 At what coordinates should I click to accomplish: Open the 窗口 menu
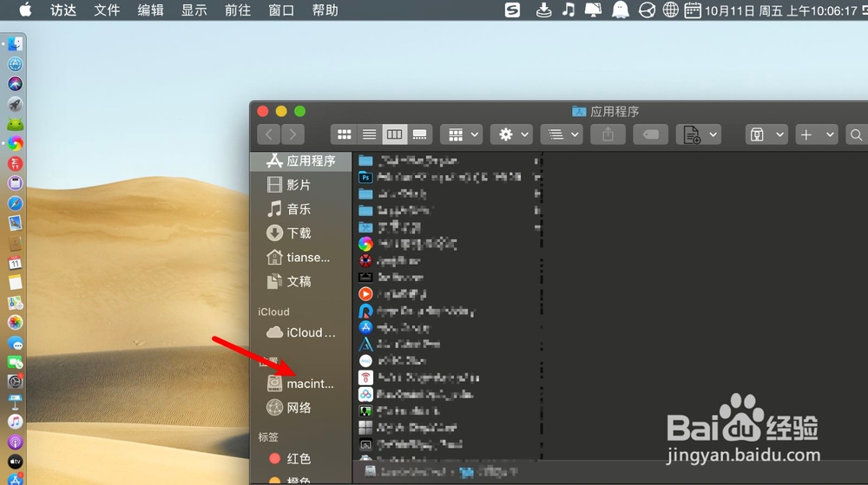coord(281,10)
